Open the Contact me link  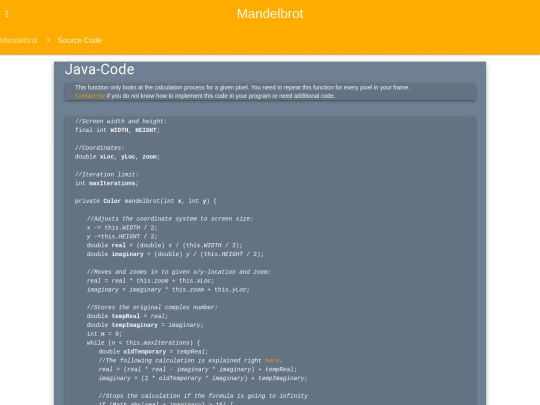(90, 96)
